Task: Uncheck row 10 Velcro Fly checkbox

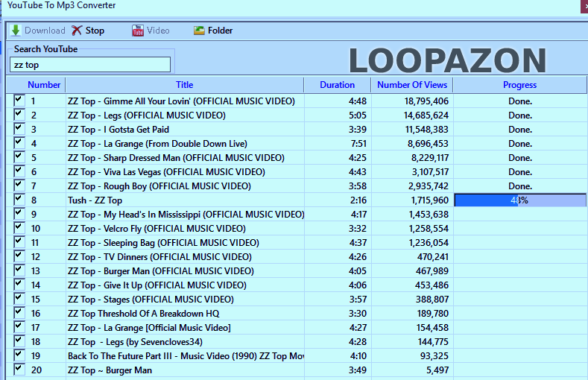Action: (19, 228)
